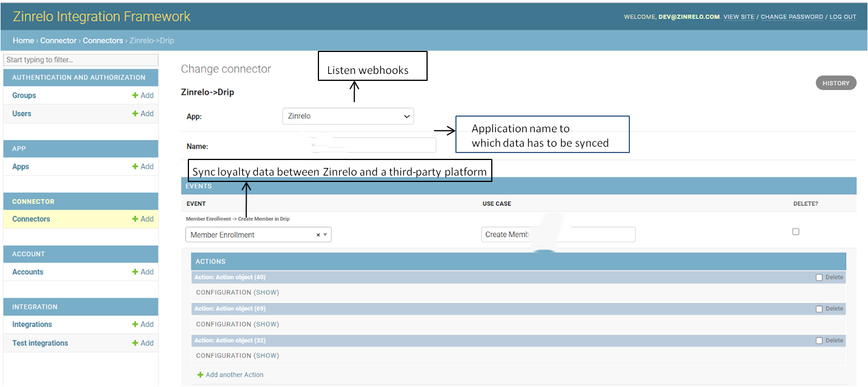Open Connectors in the sidebar
The height and width of the screenshot is (387, 868).
point(31,219)
